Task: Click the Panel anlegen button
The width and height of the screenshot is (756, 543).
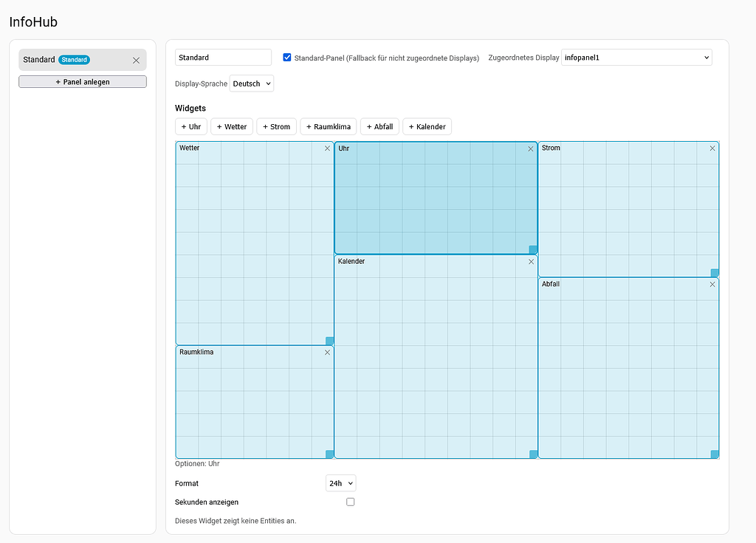Action: tap(83, 82)
